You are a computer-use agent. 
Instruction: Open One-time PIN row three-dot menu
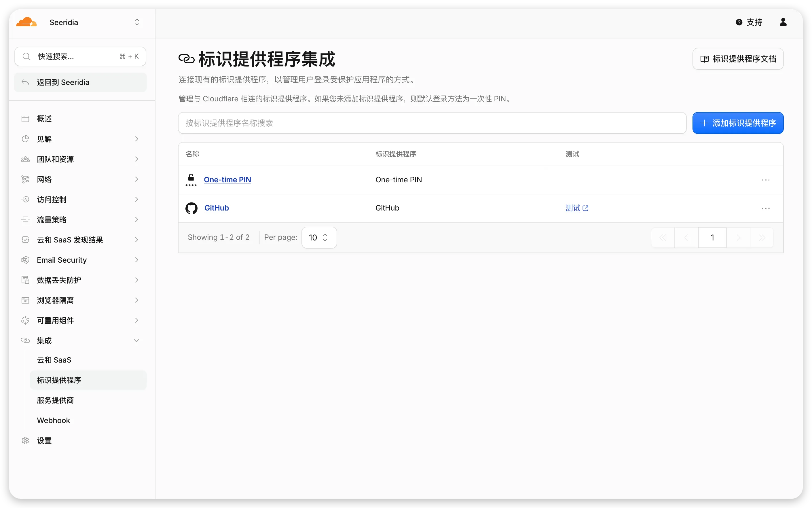766,180
